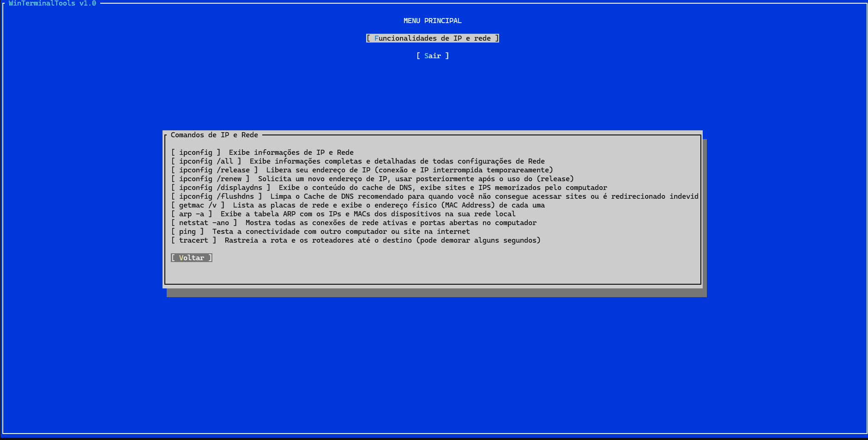Click description Testa a conectividade

coord(341,232)
